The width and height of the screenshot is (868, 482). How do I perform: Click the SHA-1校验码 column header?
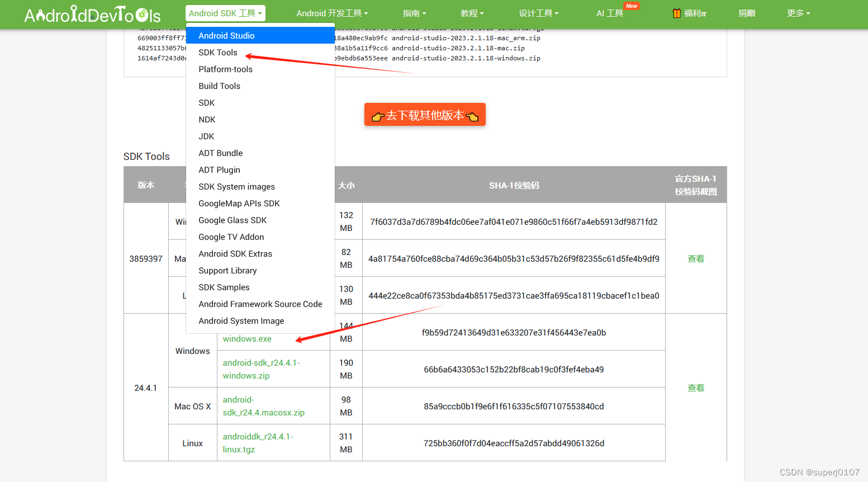coord(514,185)
